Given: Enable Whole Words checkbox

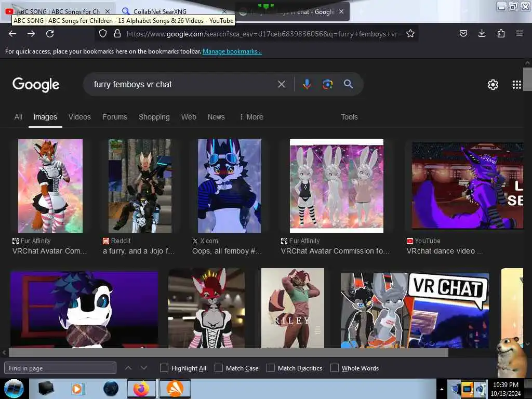Looking at the screenshot, I should 335,368.
